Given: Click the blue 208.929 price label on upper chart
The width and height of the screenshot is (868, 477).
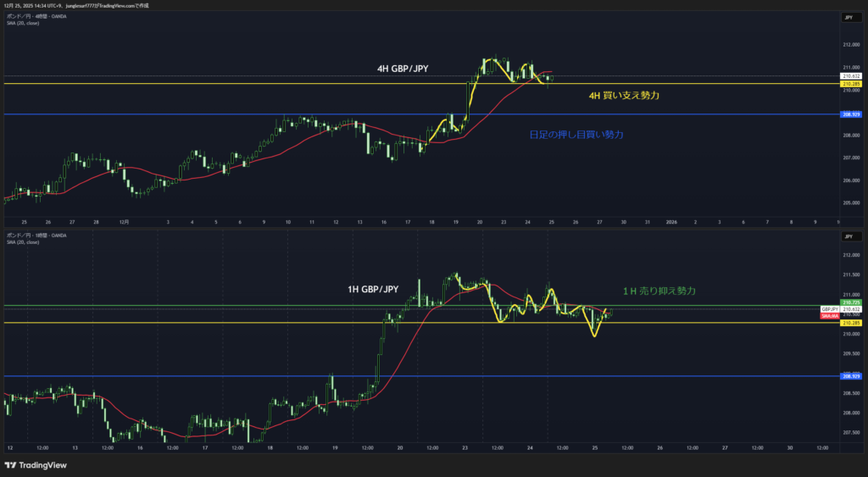Looking at the screenshot, I should click(x=850, y=114).
